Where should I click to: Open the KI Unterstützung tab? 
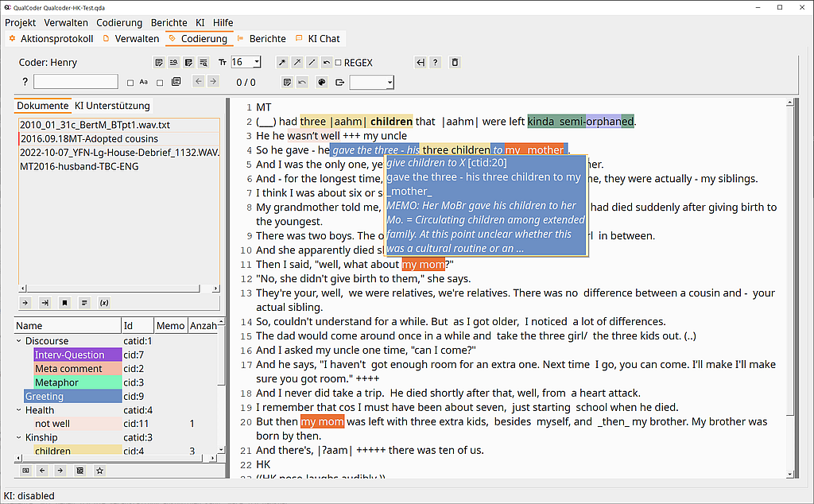112,106
